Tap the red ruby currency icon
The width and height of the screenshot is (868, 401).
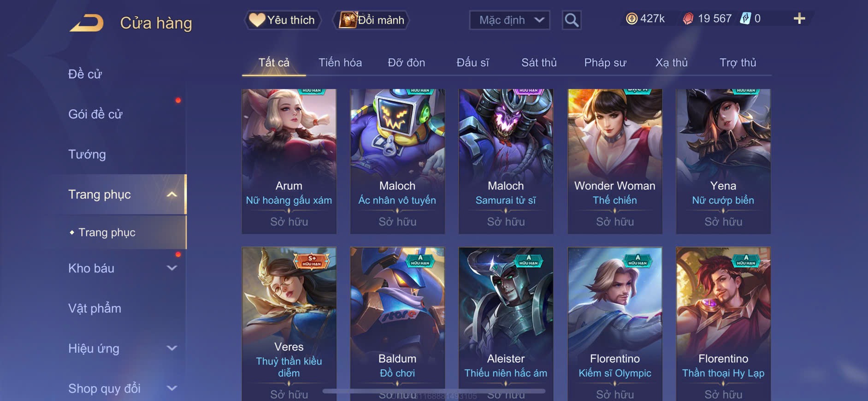[688, 18]
